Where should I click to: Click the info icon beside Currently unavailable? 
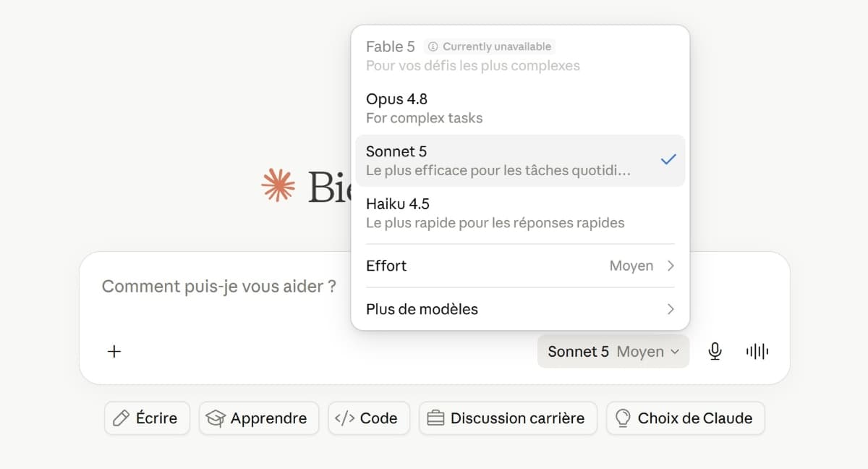coord(433,46)
